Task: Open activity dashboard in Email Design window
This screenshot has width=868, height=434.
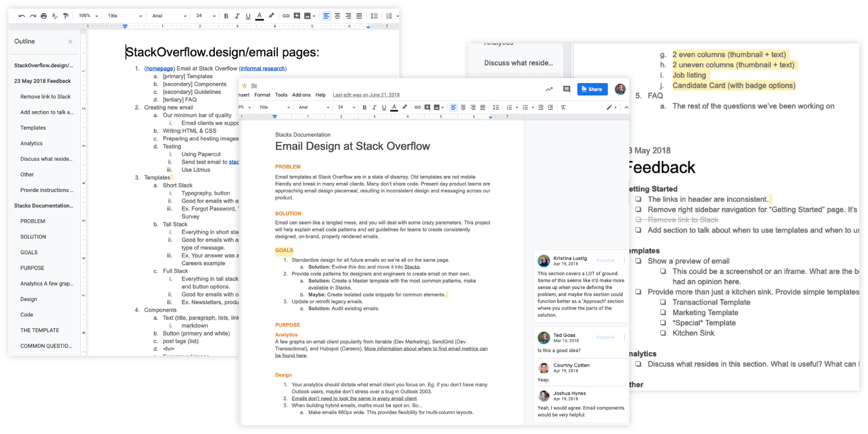Action: 549,89
